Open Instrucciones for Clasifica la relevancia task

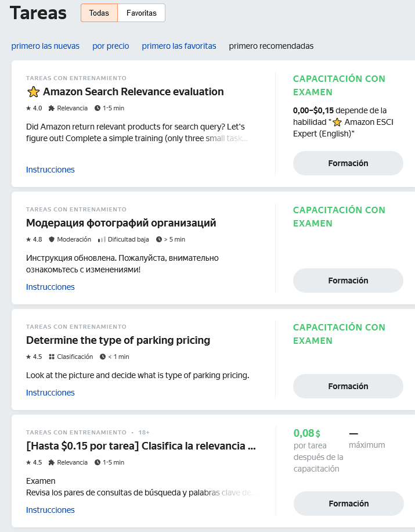coord(50,510)
